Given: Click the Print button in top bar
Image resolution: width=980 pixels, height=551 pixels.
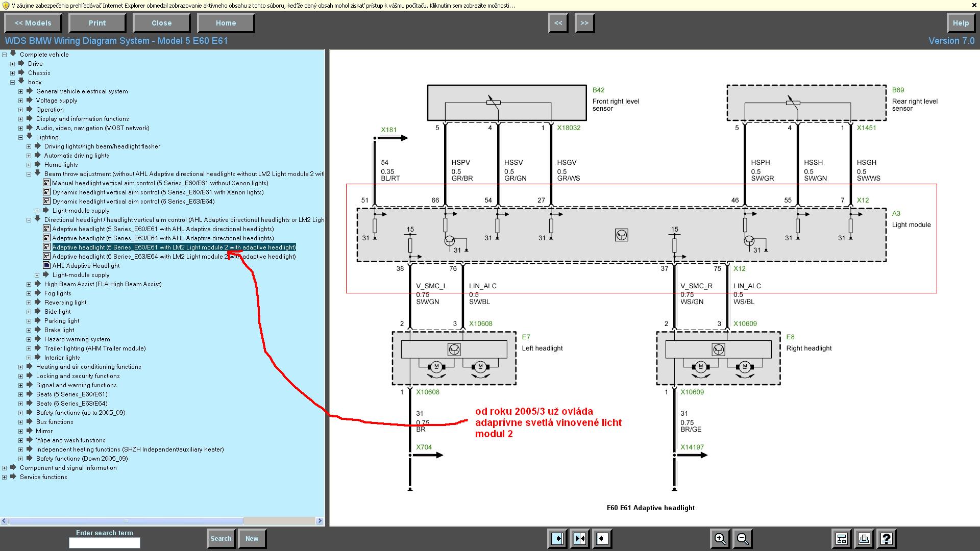Looking at the screenshot, I should pos(97,23).
